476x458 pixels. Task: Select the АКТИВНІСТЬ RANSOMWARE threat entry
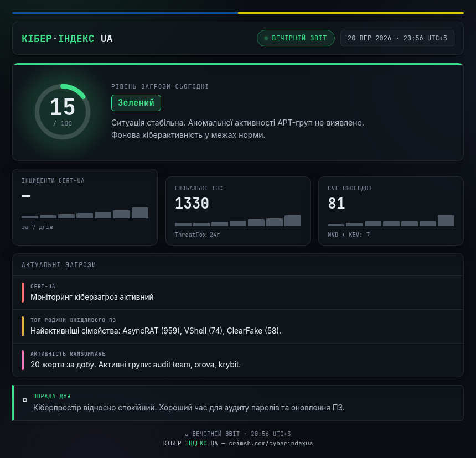click(238, 360)
